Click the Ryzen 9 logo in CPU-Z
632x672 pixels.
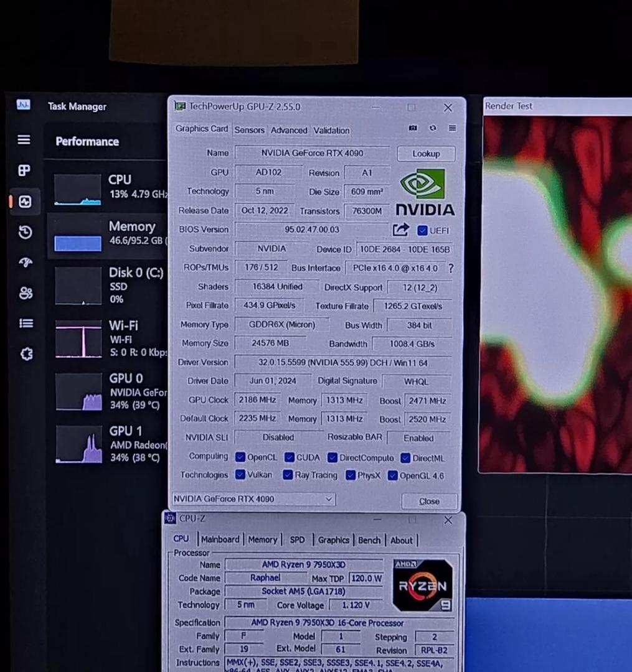click(x=422, y=584)
